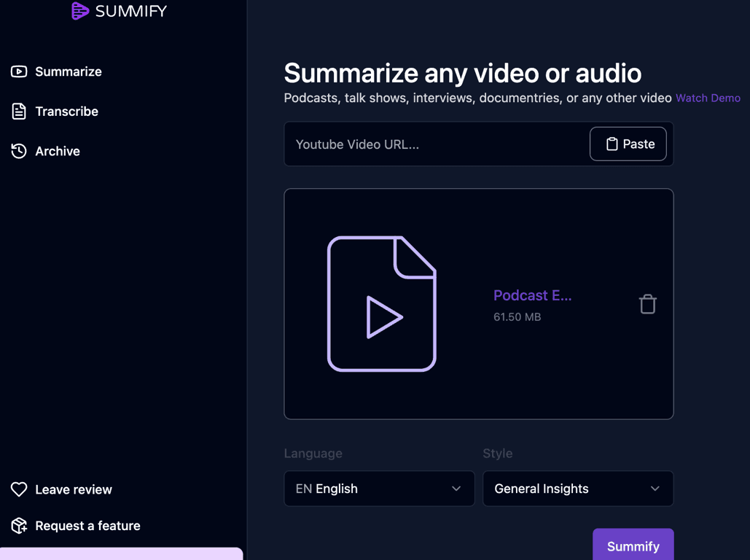This screenshot has height=560, width=750.
Task: Select the Podcast E... file name label
Action: tap(532, 295)
